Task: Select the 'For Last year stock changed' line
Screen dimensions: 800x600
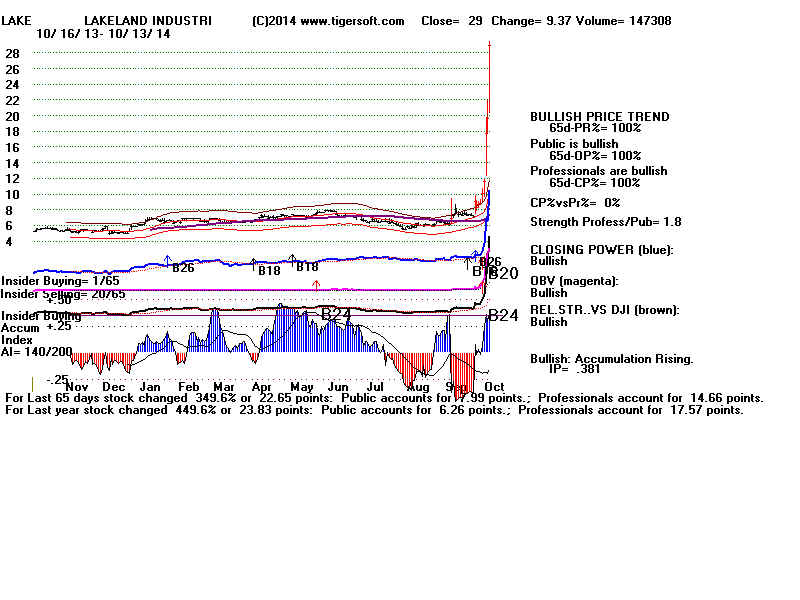Action: coord(374,411)
